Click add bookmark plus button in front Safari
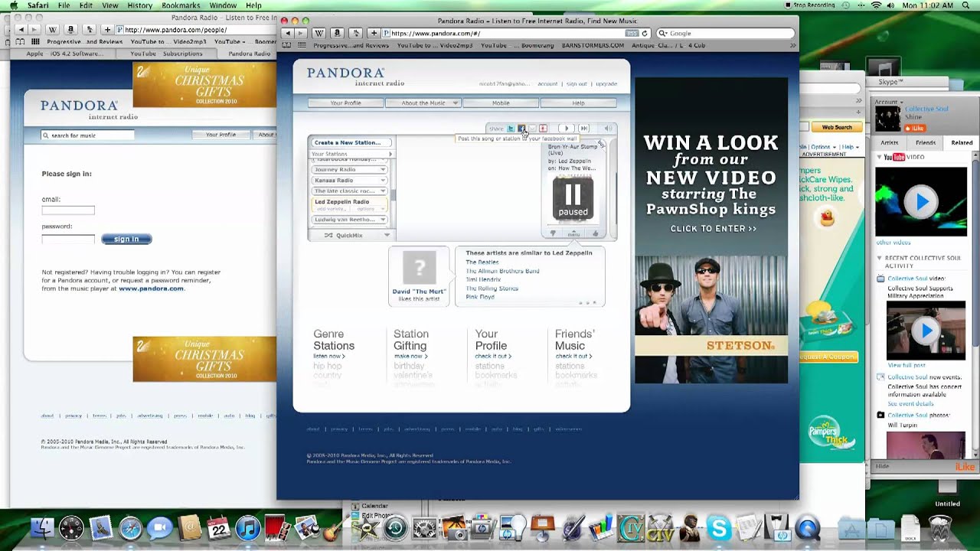Screen dimensions: 980x551 coord(374,33)
